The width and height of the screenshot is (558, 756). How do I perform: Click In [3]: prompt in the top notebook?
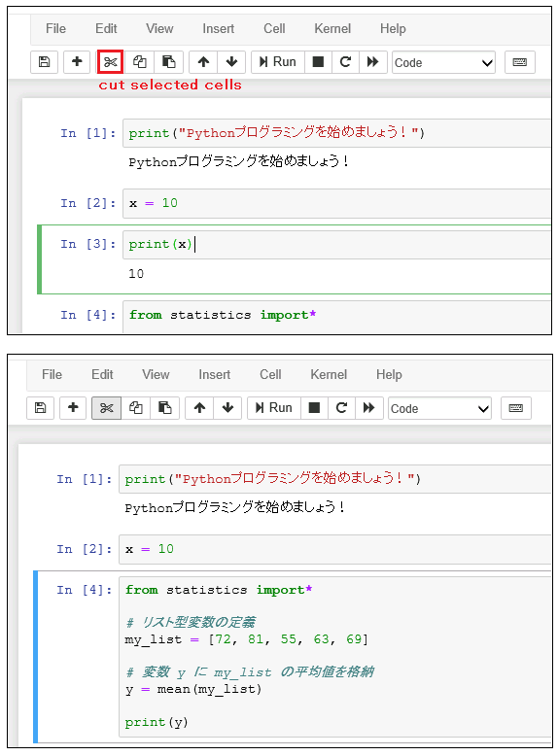[87, 245]
